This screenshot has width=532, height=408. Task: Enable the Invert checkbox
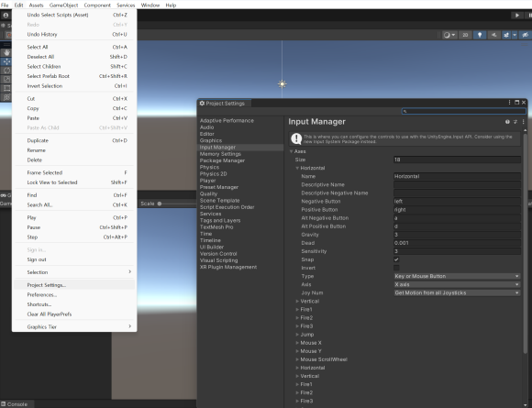[x=396, y=268]
